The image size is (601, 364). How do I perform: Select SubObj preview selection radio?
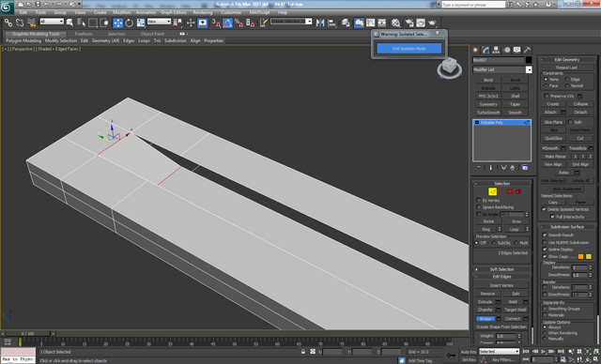(x=493, y=243)
